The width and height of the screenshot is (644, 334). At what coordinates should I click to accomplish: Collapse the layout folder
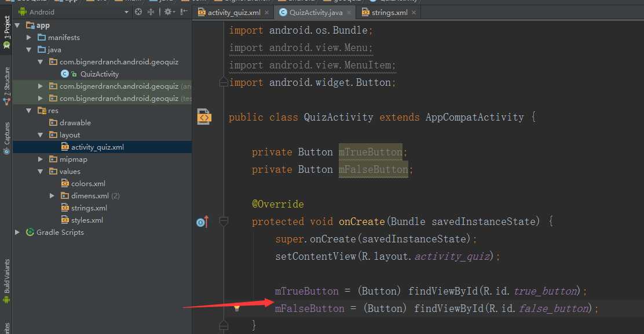tap(41, 135)
